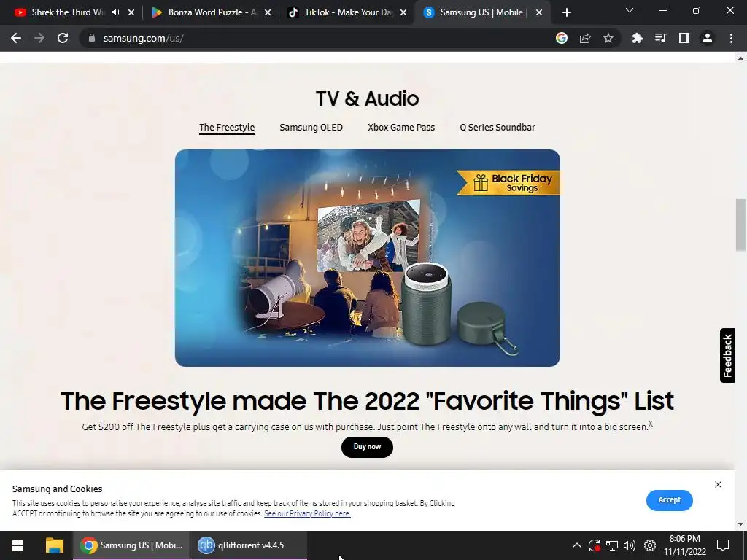Open network icon in system tray
The image size is (747, 560).
[612, 545]
